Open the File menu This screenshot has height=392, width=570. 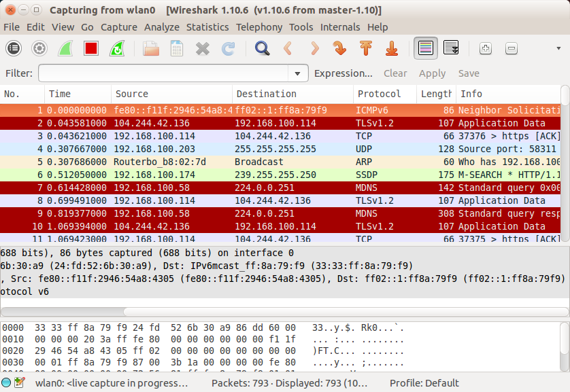(x=12, y=27)
